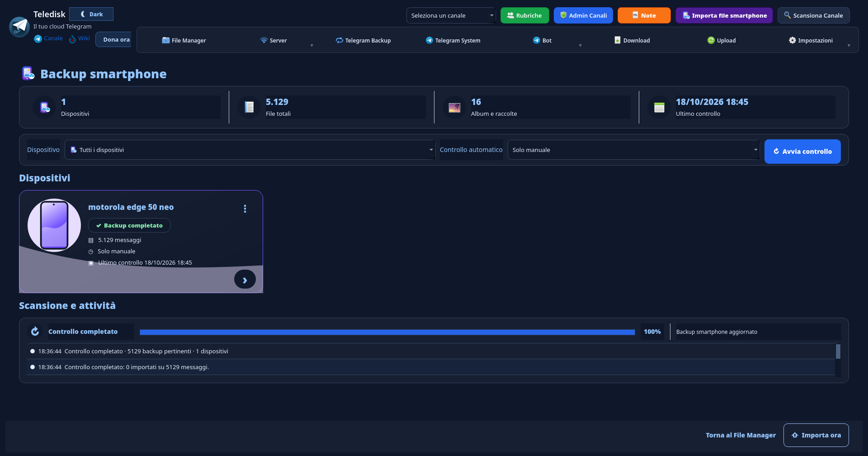This screenshot has width=868, height=456.
Task: Open the Download section
Action: pyautogui.click(x=632, y=40)
